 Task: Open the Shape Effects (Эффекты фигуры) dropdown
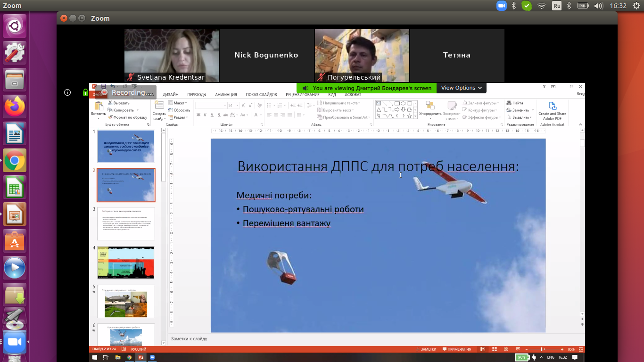(x=481, y=117)
